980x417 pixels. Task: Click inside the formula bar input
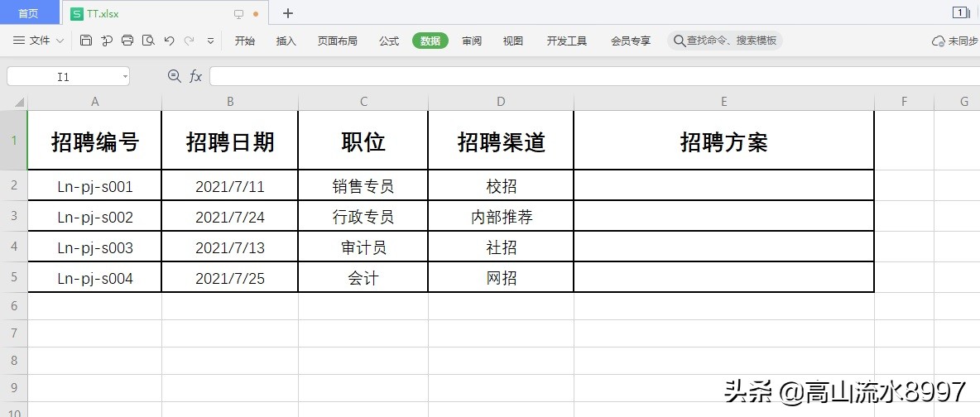tap(593, 76)
